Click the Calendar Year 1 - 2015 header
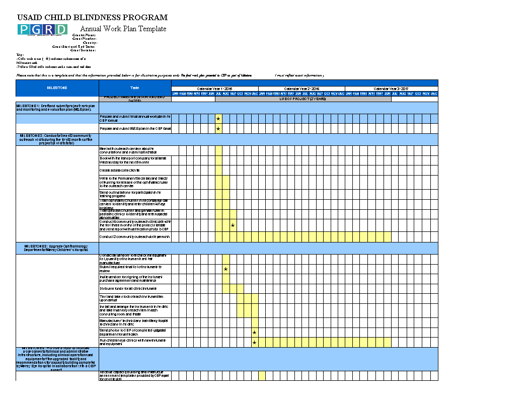 tap(215, 89)
